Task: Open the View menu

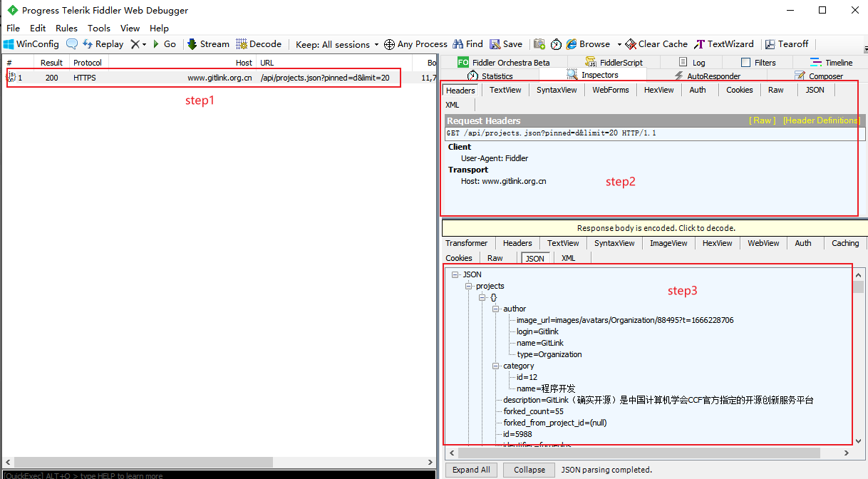Action: point(130,28)
